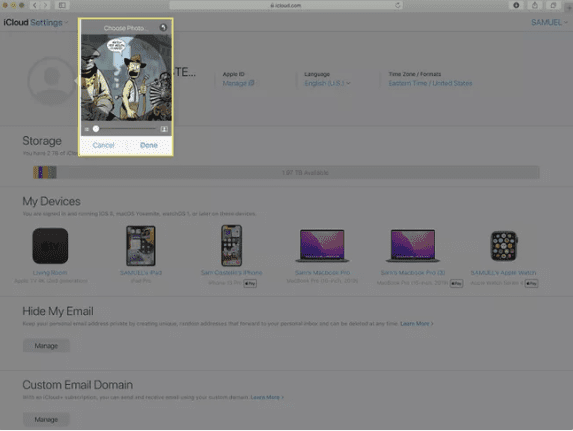
Task: Open the Eastern Time / United States link
Action: tap(430, 83)
